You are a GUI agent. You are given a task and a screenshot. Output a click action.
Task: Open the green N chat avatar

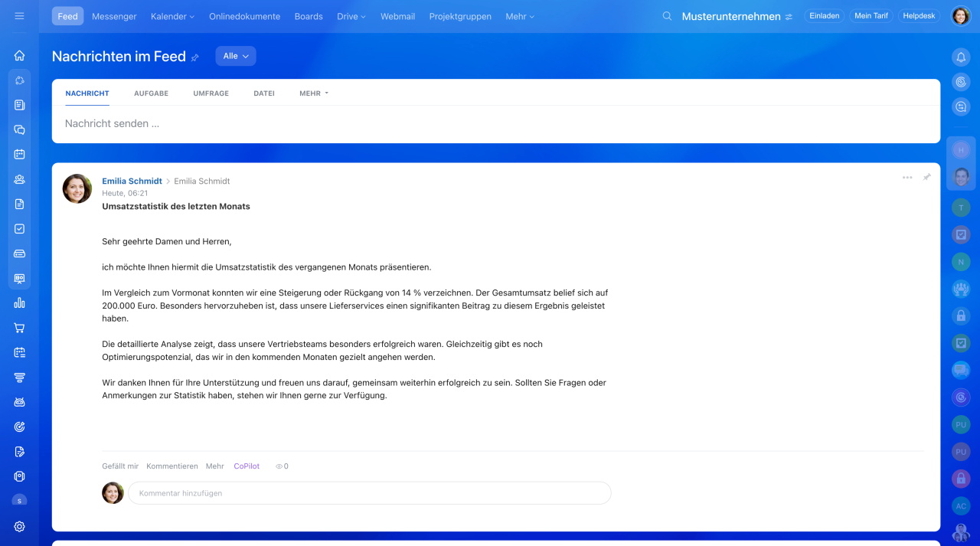click(x=961, y=262)
